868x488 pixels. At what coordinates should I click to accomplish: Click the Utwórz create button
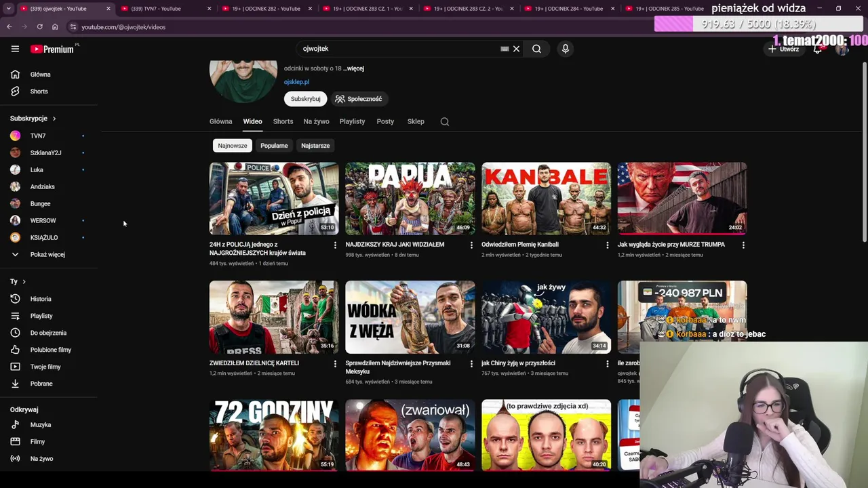[783, 49]
